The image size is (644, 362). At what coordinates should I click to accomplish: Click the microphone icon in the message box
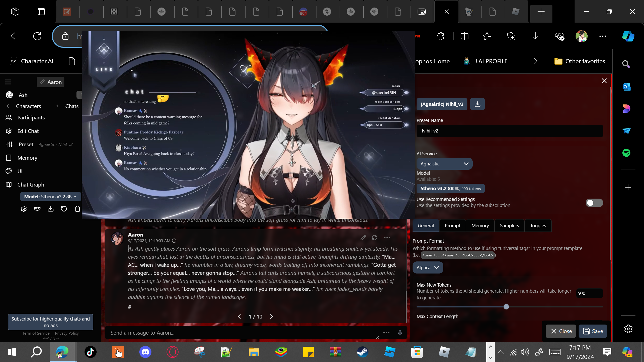[400, 333]
